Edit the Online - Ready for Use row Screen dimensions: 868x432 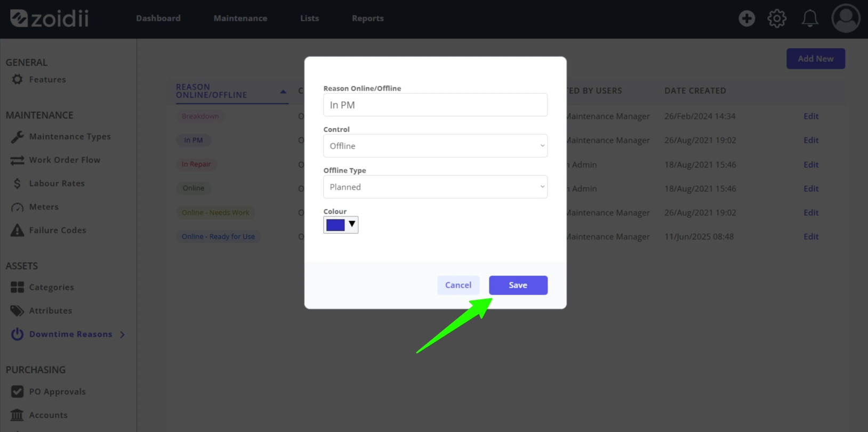tap(811, 237)
